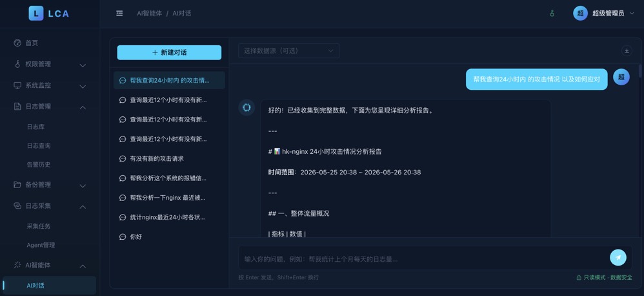Viewport: 644px width, 296px height.
Task: Click the LCA logo icon
Action: pyautogui.click(x=36, y=14)
